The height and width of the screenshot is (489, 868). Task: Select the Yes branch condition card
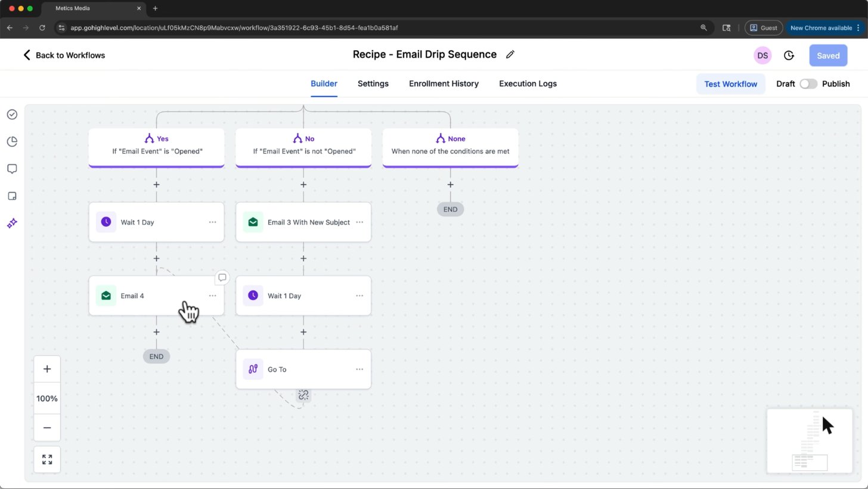(156, 148)
